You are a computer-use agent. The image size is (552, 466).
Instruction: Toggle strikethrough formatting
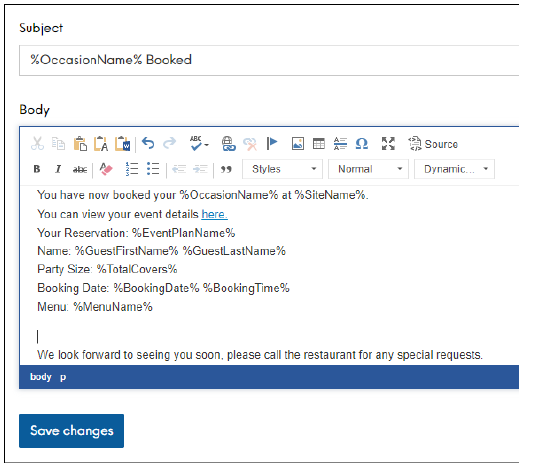(80, 170)
